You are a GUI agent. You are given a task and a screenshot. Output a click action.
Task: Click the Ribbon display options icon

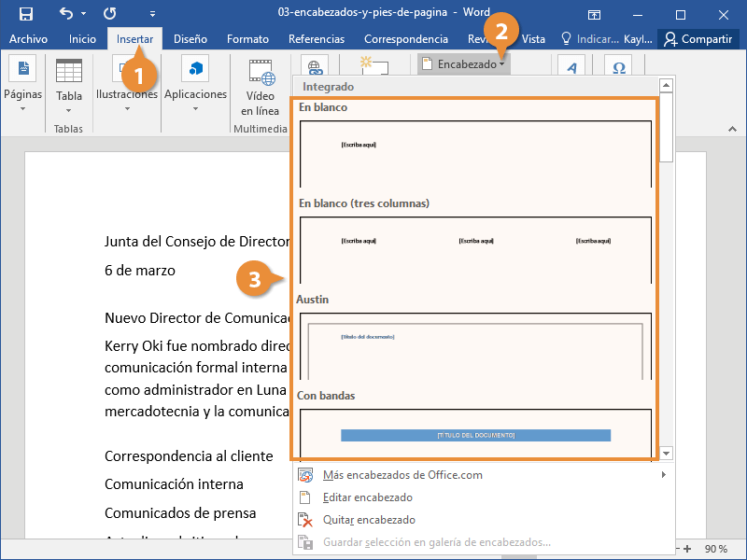(594, 14)
